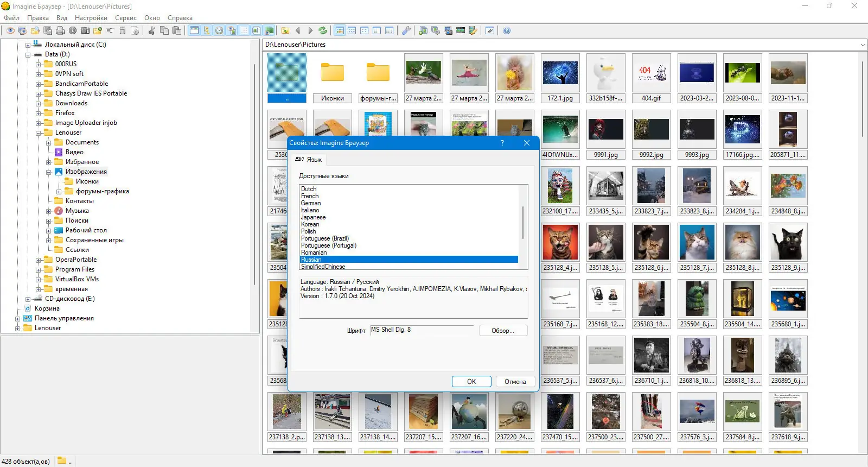Open the path address bar dropdown arrow

pyautogui.click(x=863, y=45)
